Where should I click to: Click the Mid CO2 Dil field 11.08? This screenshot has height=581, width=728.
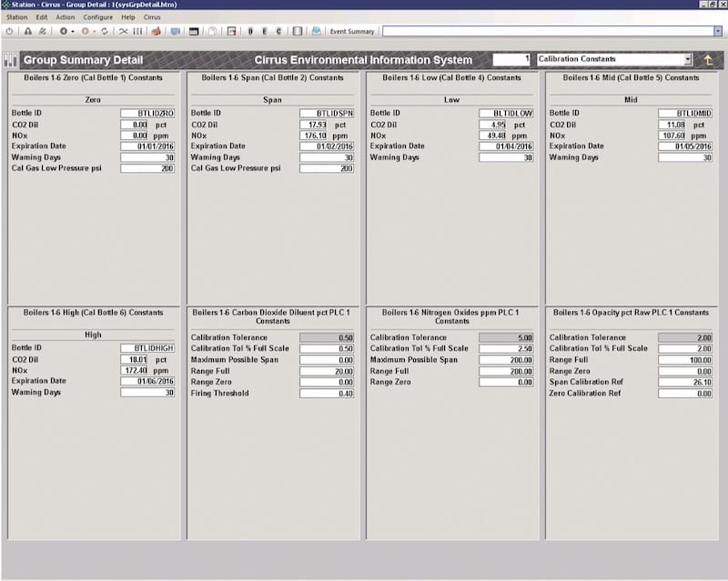coord(672,125)
